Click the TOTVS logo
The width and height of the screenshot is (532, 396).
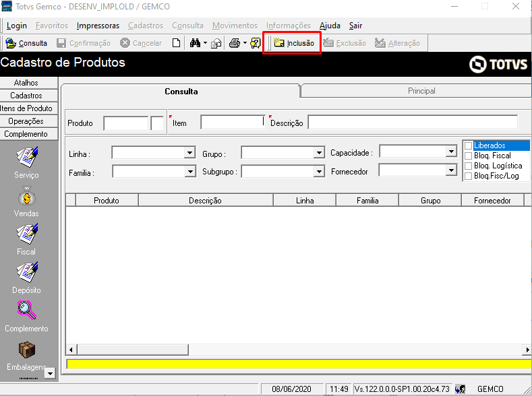coord(498,65)
